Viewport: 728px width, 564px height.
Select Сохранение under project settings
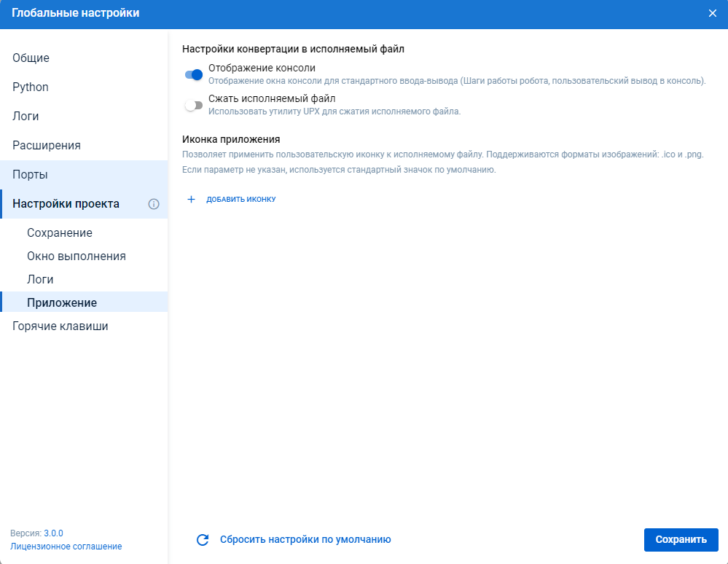click(60, 233)
